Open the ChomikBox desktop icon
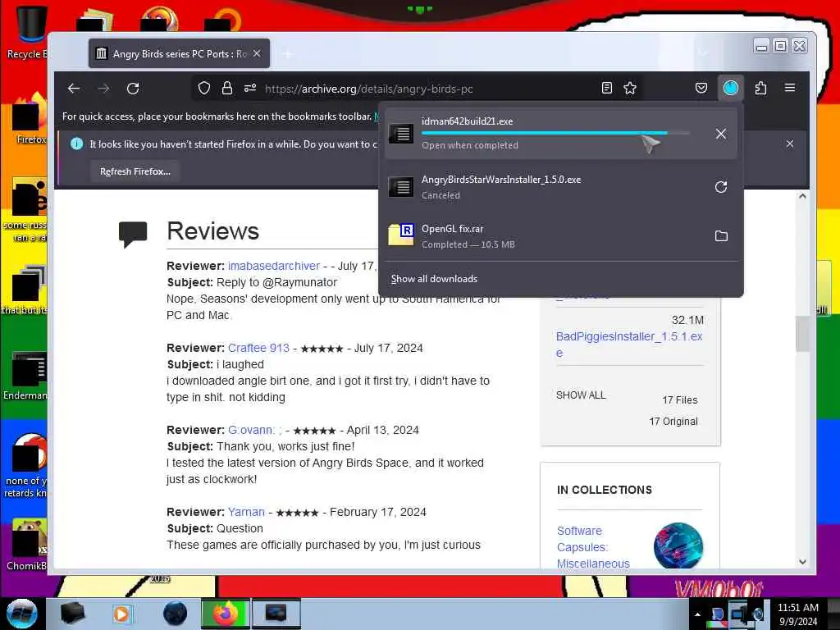 click(x=27, y=546)
